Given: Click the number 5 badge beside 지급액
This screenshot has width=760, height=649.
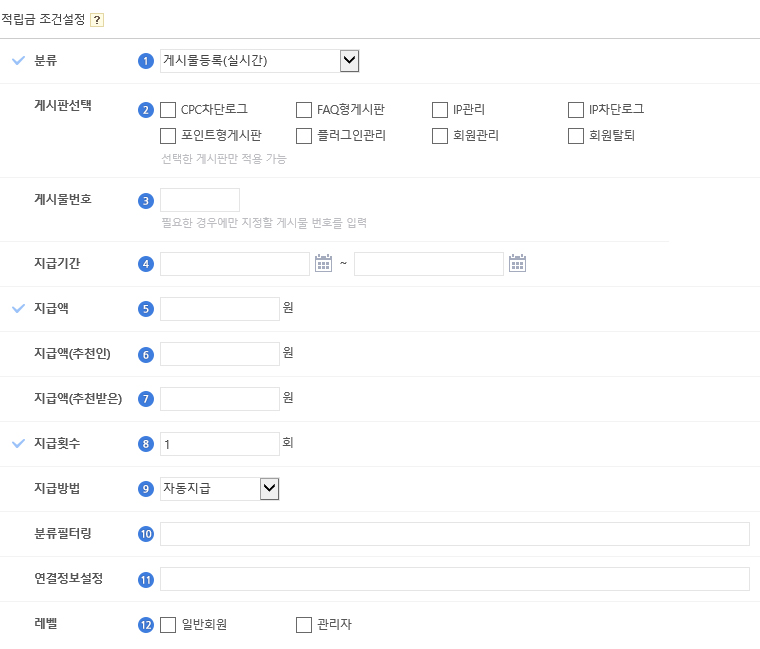Looking at the screenshot, I should [x=146, y=309].
